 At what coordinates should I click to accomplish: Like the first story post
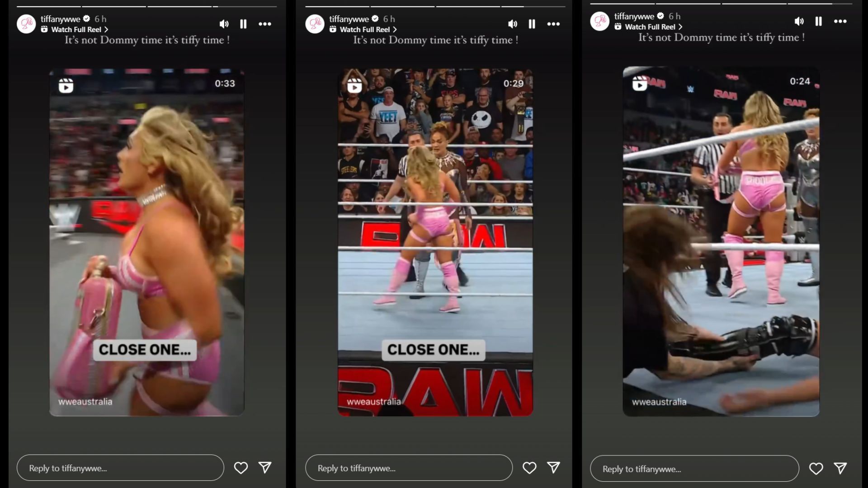(x=241, y=468)
